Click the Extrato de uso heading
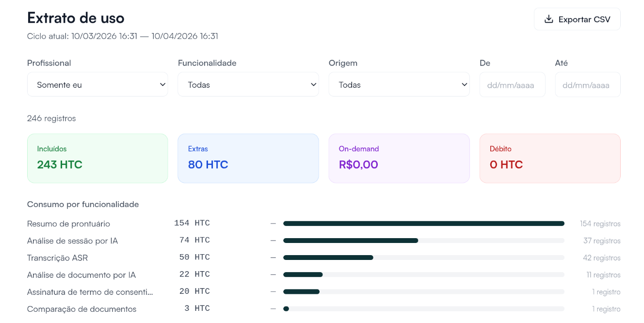Image resolution: width=644 pixels, height=323 pixels. click(x=76, y=17)
